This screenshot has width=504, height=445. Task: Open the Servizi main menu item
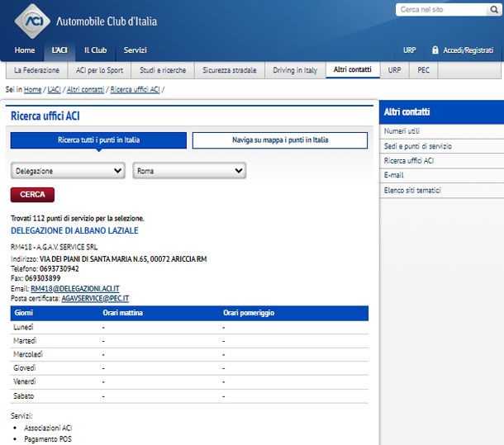135,50
